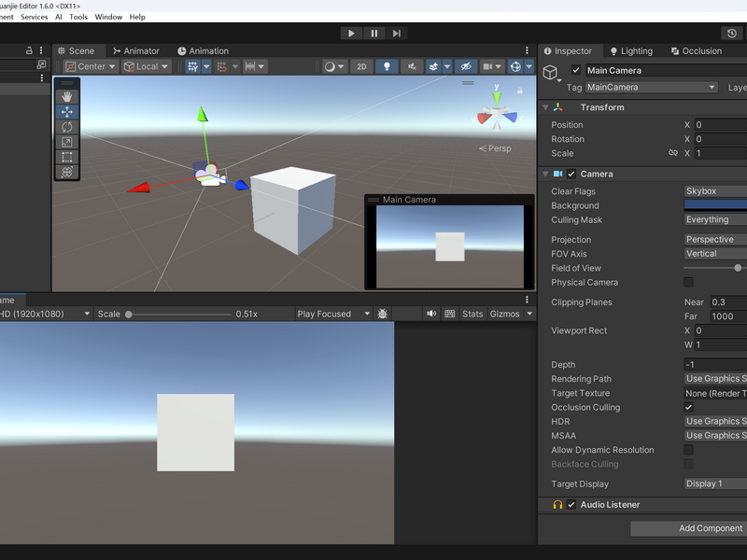747x560 pixels.
Task: Toggle grid snapping icon
Action: pyautogui.click(x=222, y=66)
